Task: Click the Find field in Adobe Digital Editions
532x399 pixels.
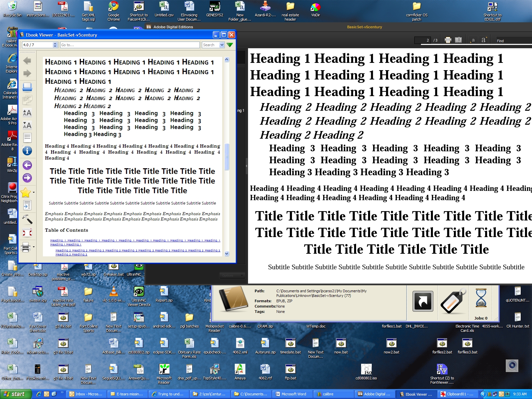Action: click(x=514, y=41)
